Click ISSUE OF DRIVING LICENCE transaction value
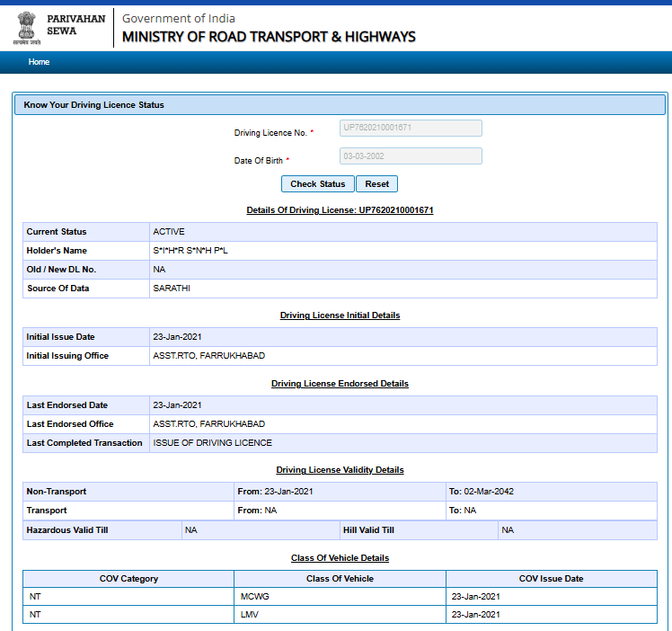The image size is (672, 631). coord(212,443)
